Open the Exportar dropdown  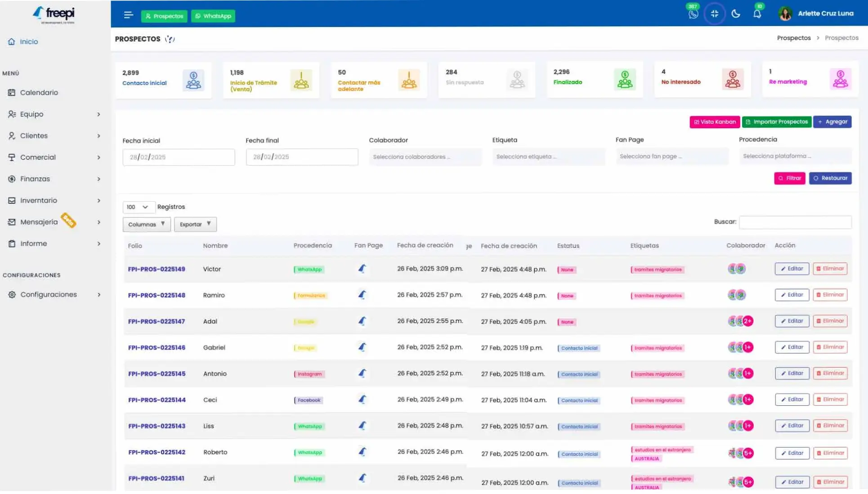point(195,224)
